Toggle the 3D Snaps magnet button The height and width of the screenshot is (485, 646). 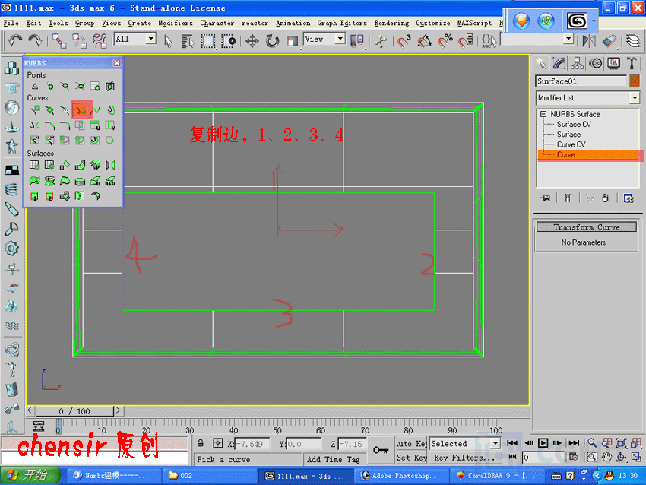(404, 41)
